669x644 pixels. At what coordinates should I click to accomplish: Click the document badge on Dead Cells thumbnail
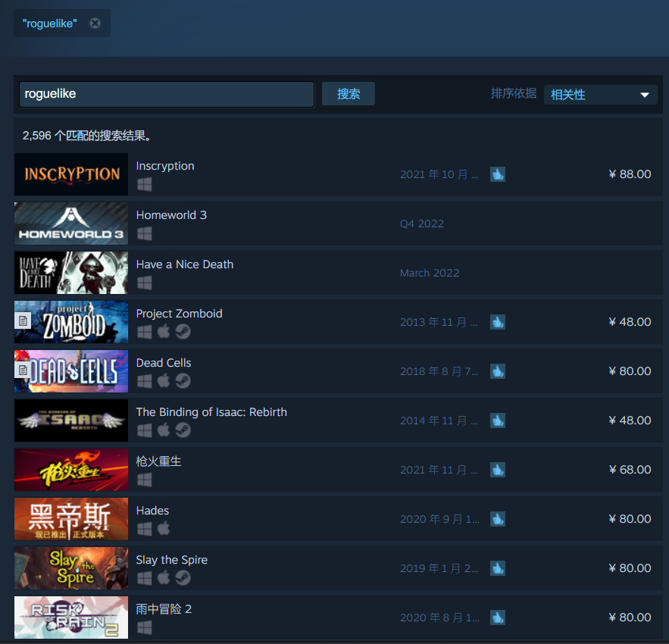click(x=23, y=370)
